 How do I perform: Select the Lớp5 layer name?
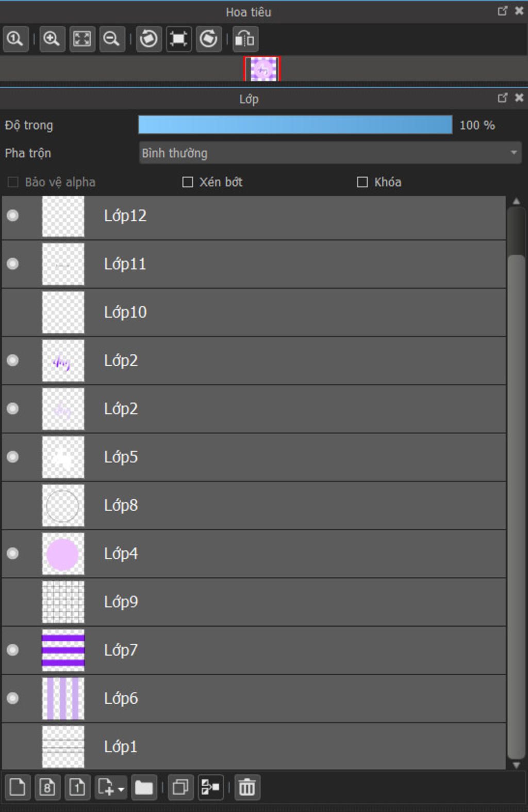pyautogui.click(x=121, y=457)
